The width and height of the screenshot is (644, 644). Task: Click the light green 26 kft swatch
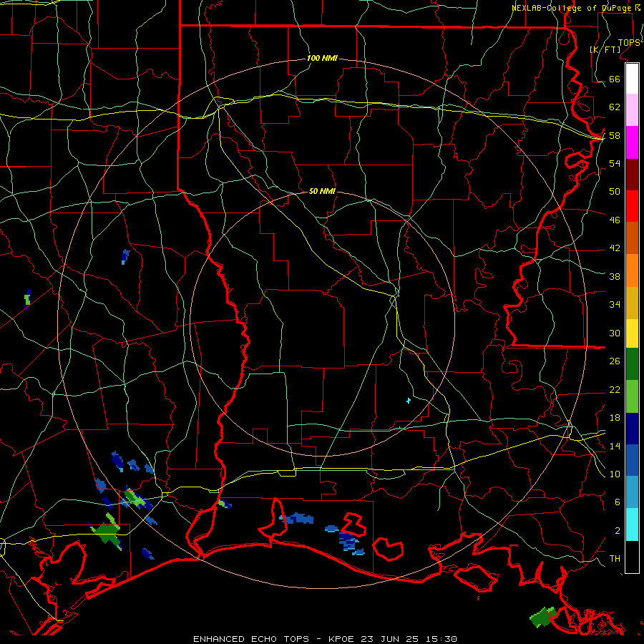tap(632, 396)
